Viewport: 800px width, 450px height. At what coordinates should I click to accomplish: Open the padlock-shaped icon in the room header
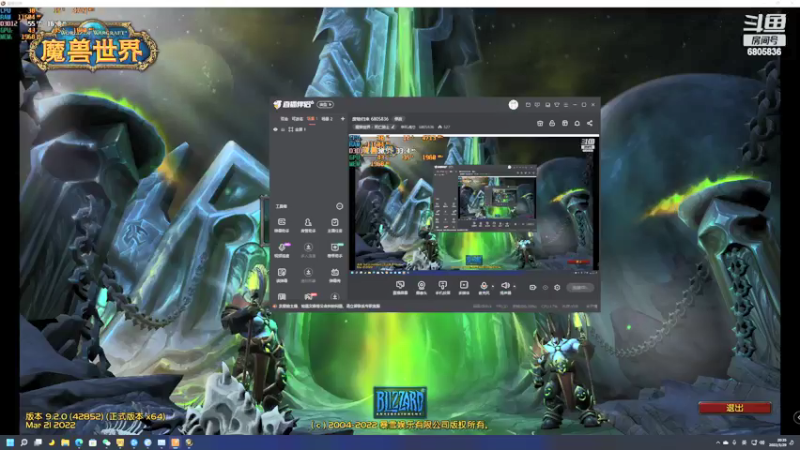click(552, 123)
